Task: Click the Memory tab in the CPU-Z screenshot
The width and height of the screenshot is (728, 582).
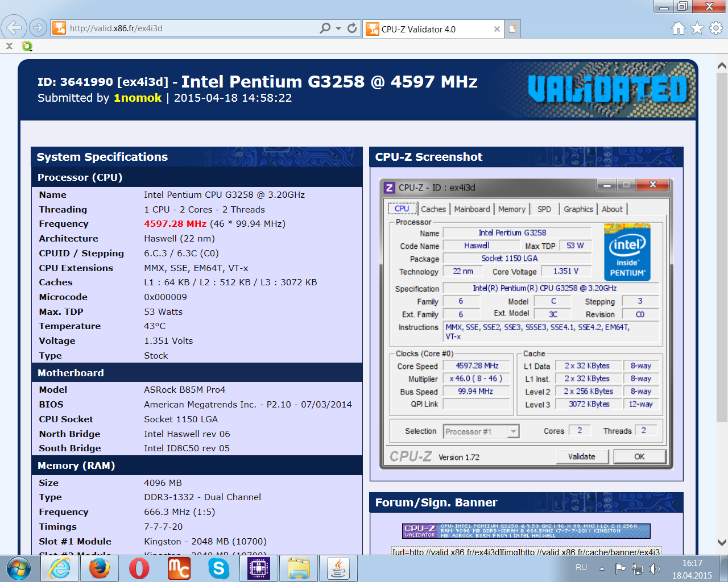Action: point(512,209)
